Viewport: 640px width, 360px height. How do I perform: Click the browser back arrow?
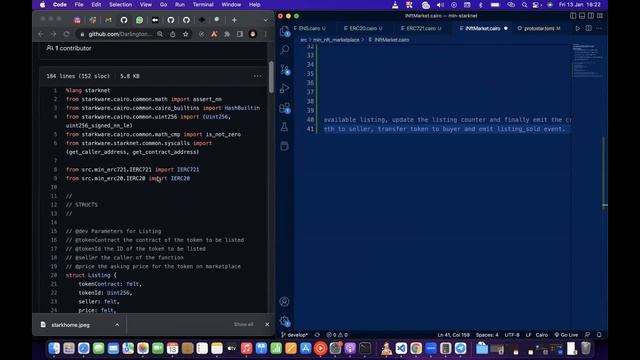[x=41, y=34]
